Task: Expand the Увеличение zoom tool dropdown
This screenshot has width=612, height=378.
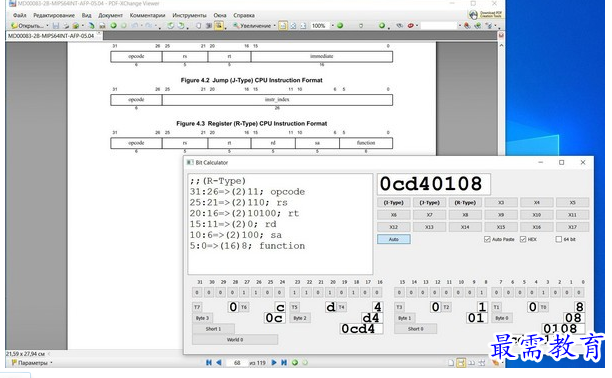Action: tap(275, 26)
